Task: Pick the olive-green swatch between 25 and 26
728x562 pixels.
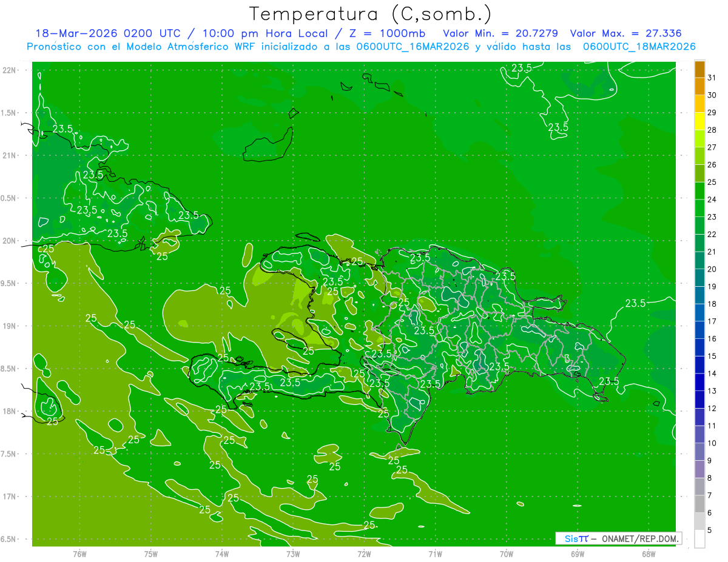Action: pos(699,173)
